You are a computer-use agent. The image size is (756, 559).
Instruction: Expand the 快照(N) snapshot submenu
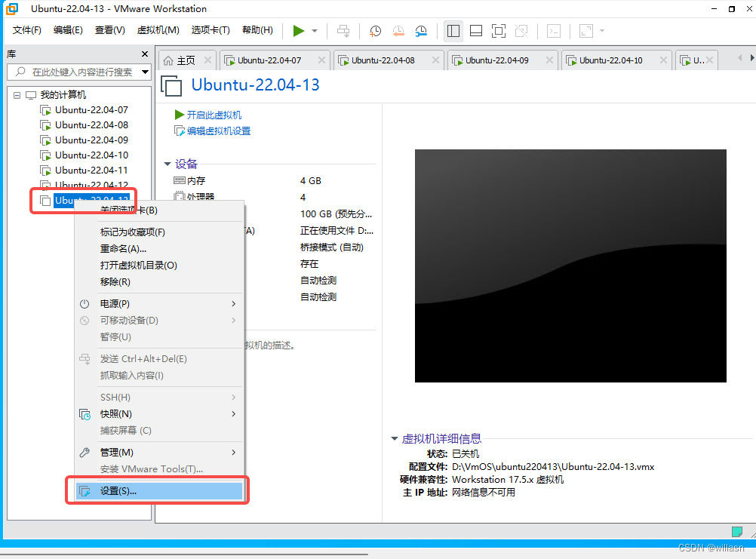(159, 413)
